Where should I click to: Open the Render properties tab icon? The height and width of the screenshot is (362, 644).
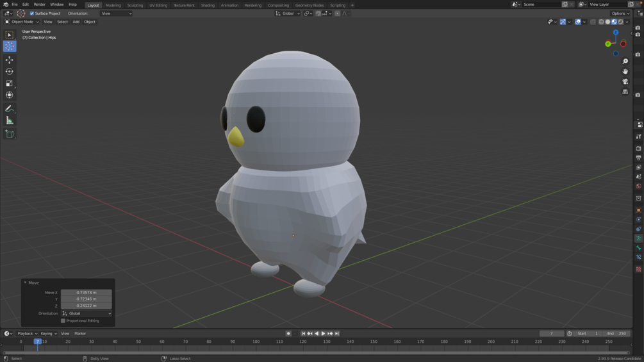639,148
